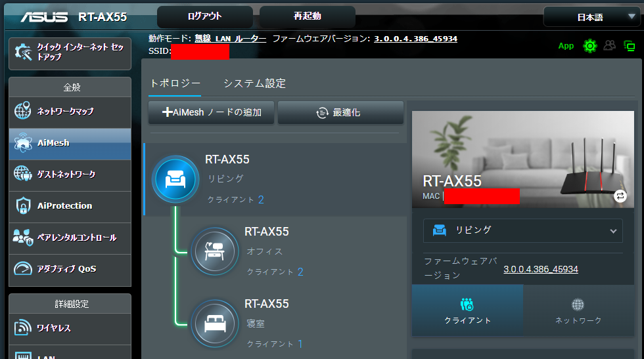644x359 pixels.
Task: Click the AiProtection menu label
Action: pyautogui.click(x=64, y=206)
